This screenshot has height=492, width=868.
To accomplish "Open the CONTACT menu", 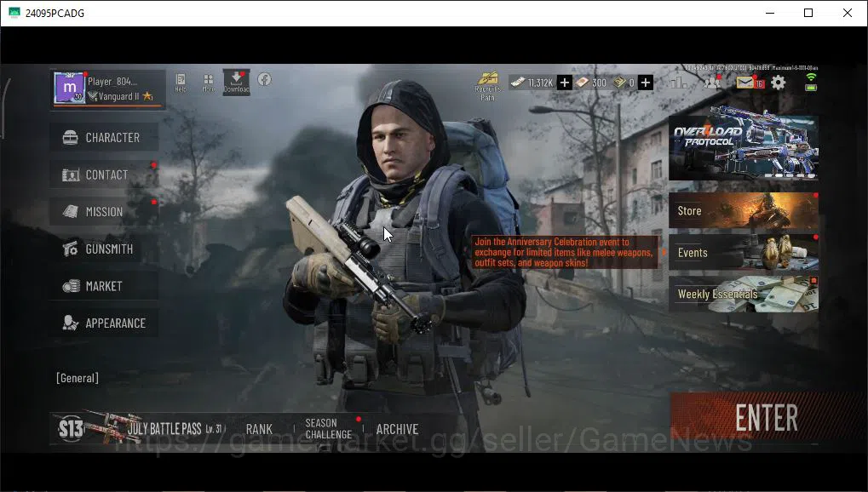I will (104, 174).
